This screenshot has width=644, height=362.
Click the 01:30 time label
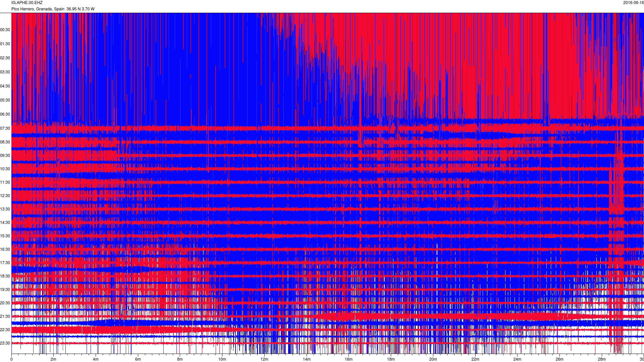pyautogui.click(x=5, y=44)
